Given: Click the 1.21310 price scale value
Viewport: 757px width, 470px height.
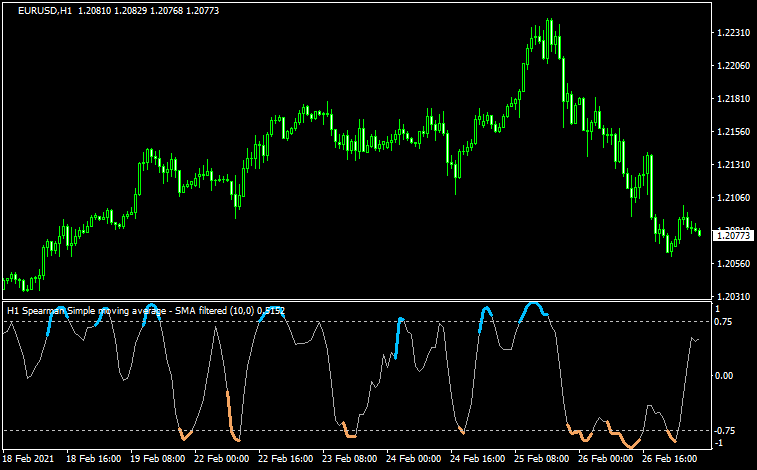Looking at the screenshot, I should (x=733, y=165).
